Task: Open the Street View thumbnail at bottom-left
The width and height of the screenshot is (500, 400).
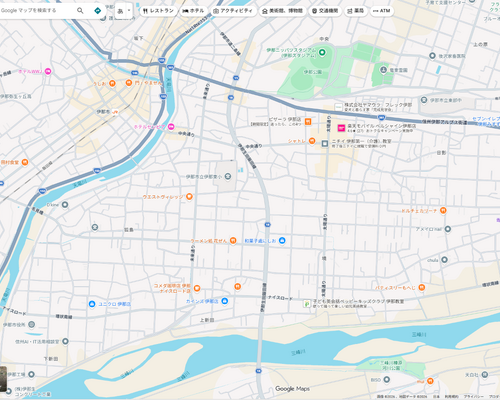Action: (3, 379)
